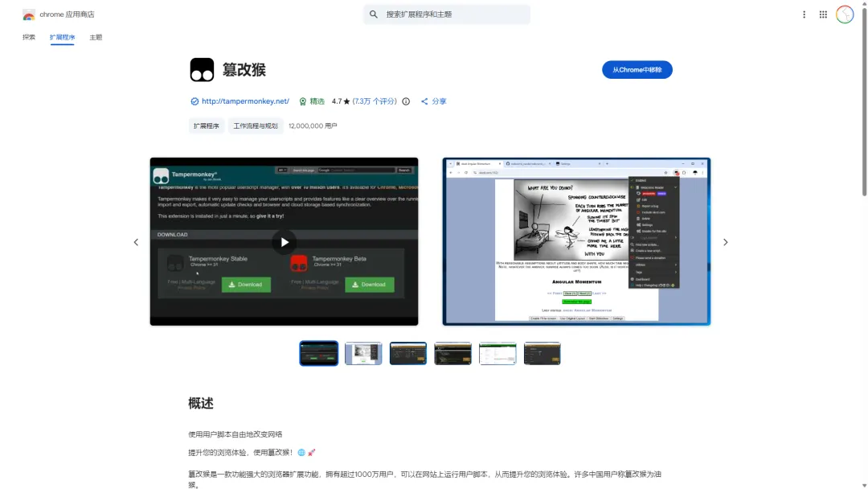Screen dimensions: 868x489
Task: Open the rating info circle icon
Action: pos(406,101)
